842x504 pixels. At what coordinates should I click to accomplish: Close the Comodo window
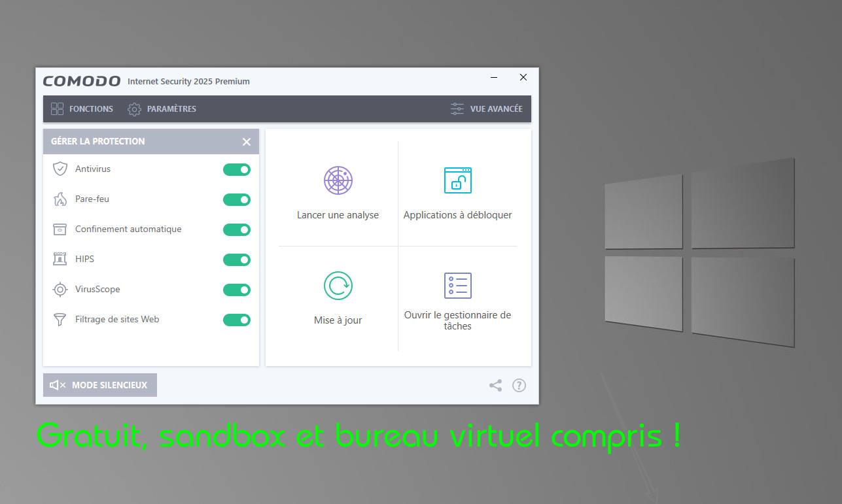click(523, 77)
